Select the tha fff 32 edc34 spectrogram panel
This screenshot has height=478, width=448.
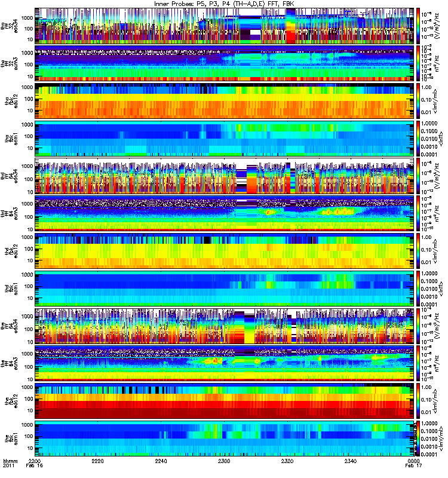225,26
